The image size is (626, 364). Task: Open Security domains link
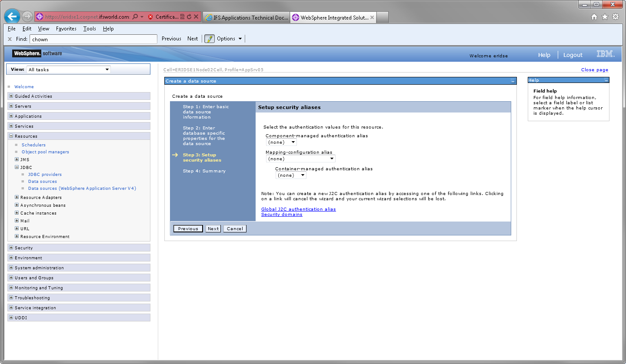(x=282, y=215)
